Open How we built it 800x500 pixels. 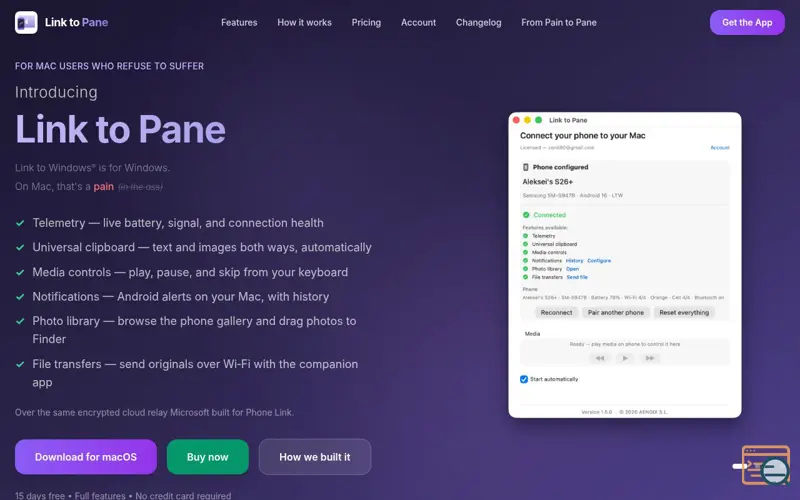[315, 457]
